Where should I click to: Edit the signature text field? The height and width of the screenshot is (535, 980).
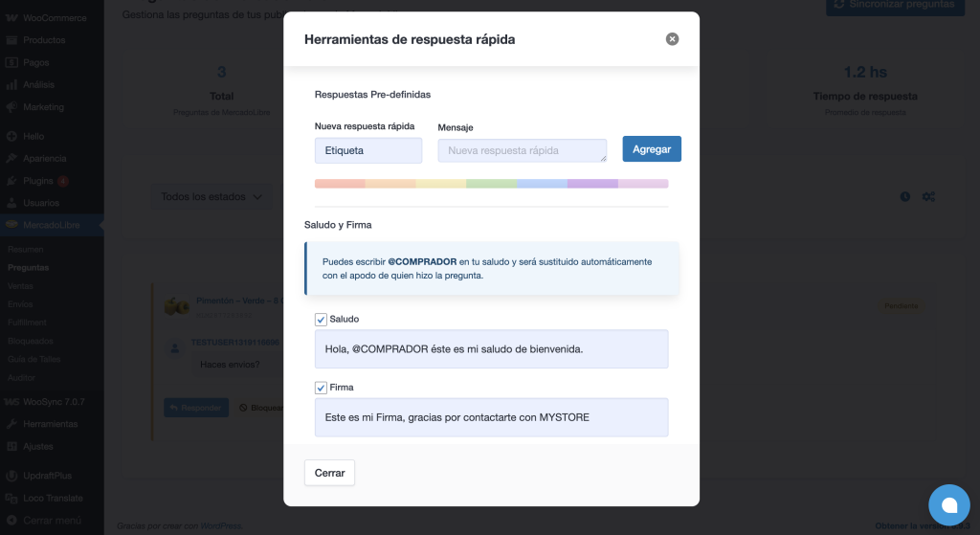click(x=491, y=417)
